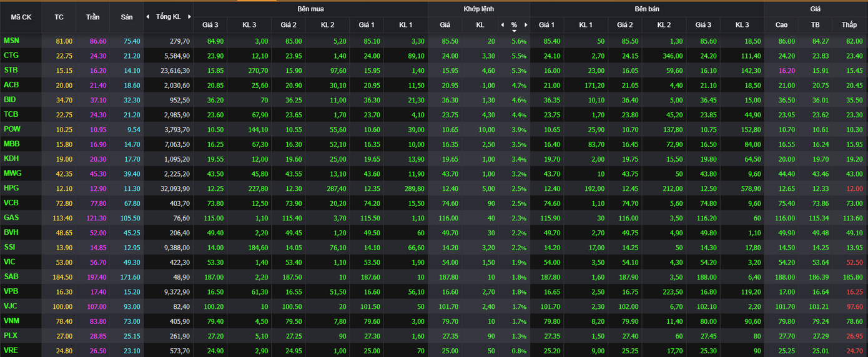Select the TC reference price header

(59, 17)
